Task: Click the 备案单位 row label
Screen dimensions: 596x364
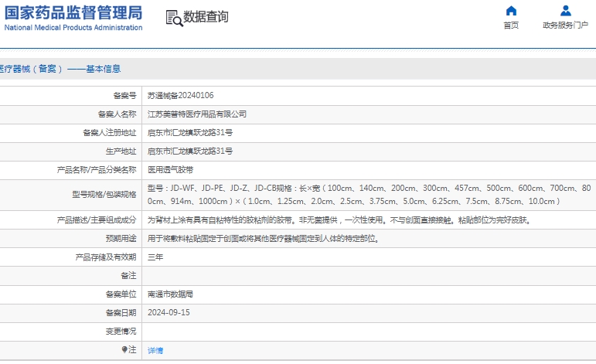Action: [121, 294]
